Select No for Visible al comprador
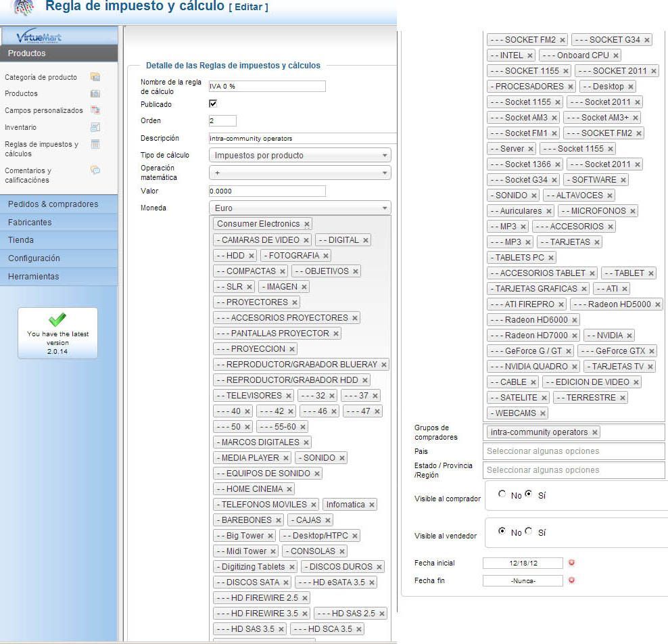 [x=502, y=494]
